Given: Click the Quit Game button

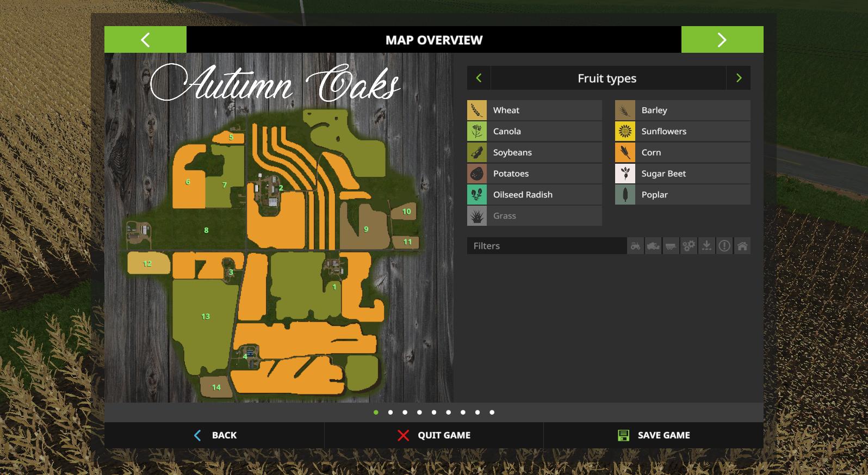Looking at the screenshot, I should point(433,435).
